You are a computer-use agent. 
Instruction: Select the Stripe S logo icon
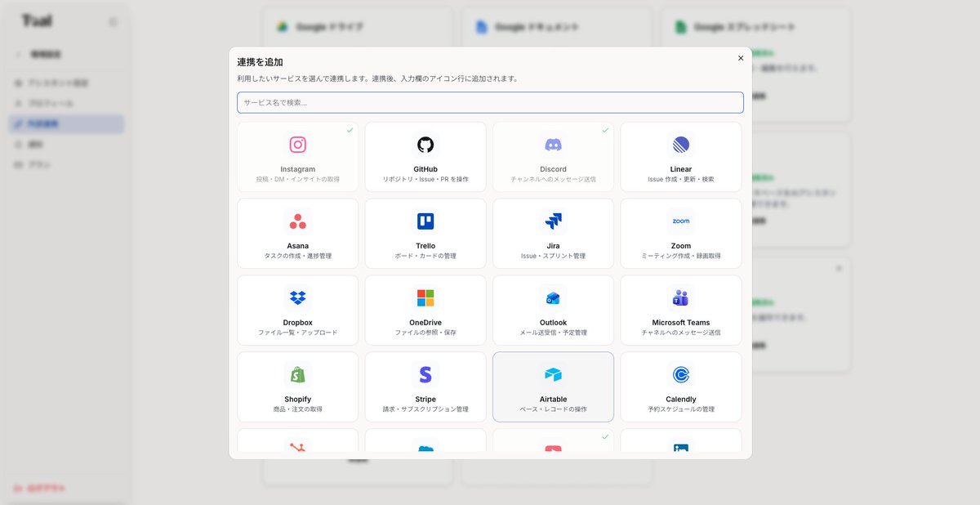point(425,375)
